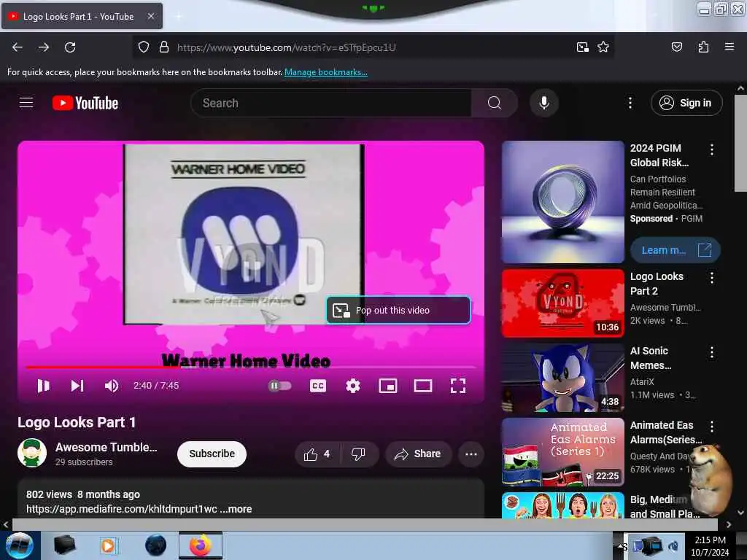Screen dimensions: 747x560
Task: Like this video
Action: 317,454
